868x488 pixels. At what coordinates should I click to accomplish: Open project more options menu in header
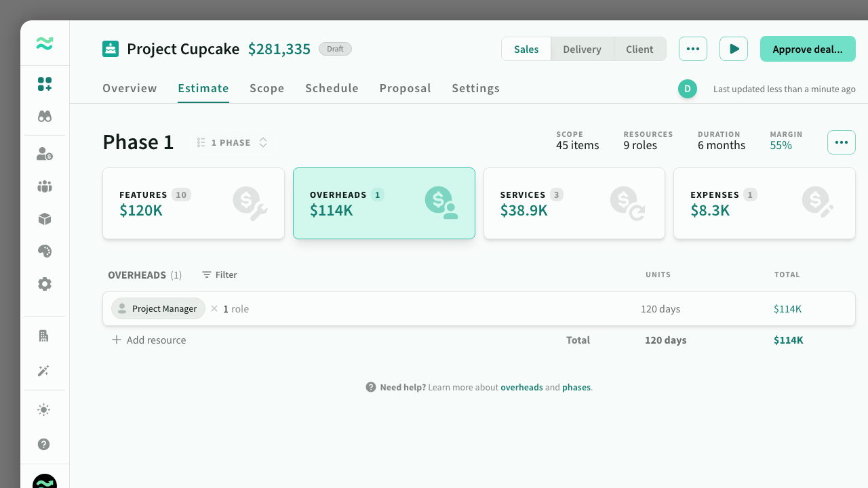pyautogui.click(x=692, y=49)
